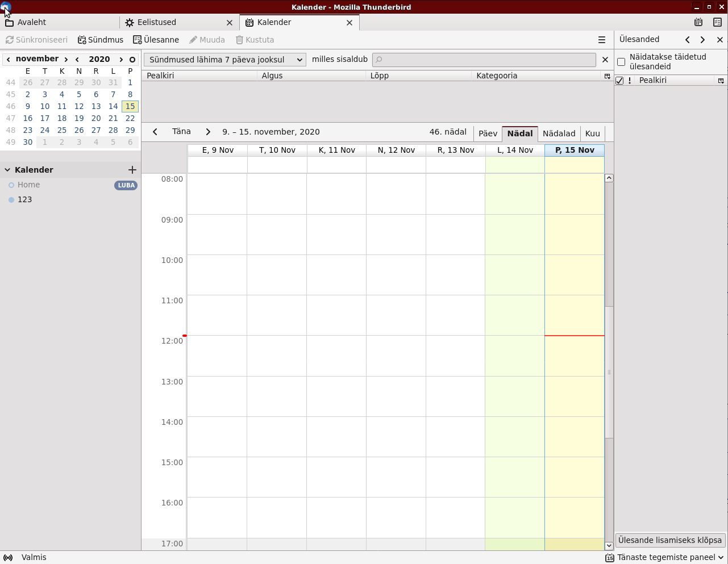Switch to Kuu month view

click(x=593, y=133)
